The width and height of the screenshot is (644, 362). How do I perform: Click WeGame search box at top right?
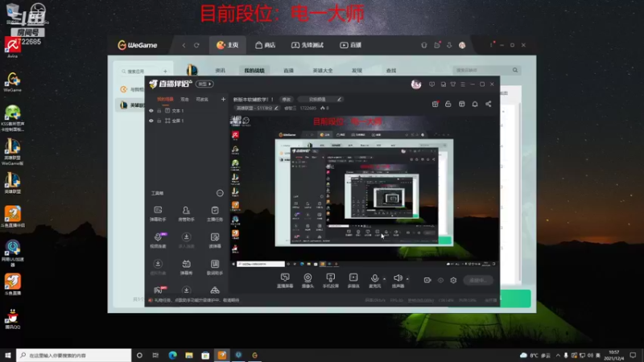485,70
